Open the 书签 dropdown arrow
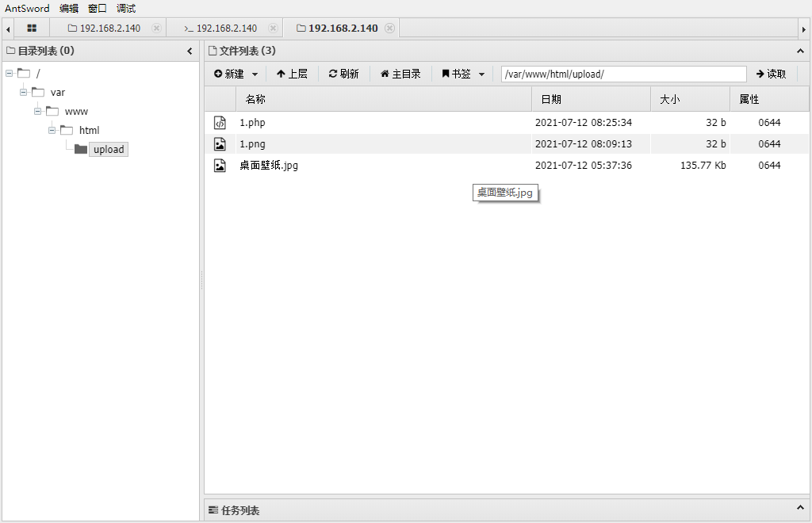The width and height of the screenshot is (812, 523). coord(481,74)
